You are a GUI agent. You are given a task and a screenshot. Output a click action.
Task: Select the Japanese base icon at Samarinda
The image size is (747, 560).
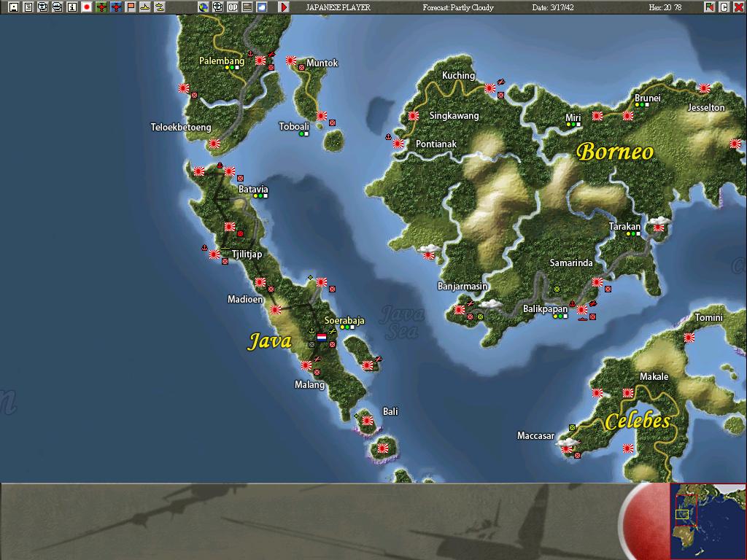point(597,282)
